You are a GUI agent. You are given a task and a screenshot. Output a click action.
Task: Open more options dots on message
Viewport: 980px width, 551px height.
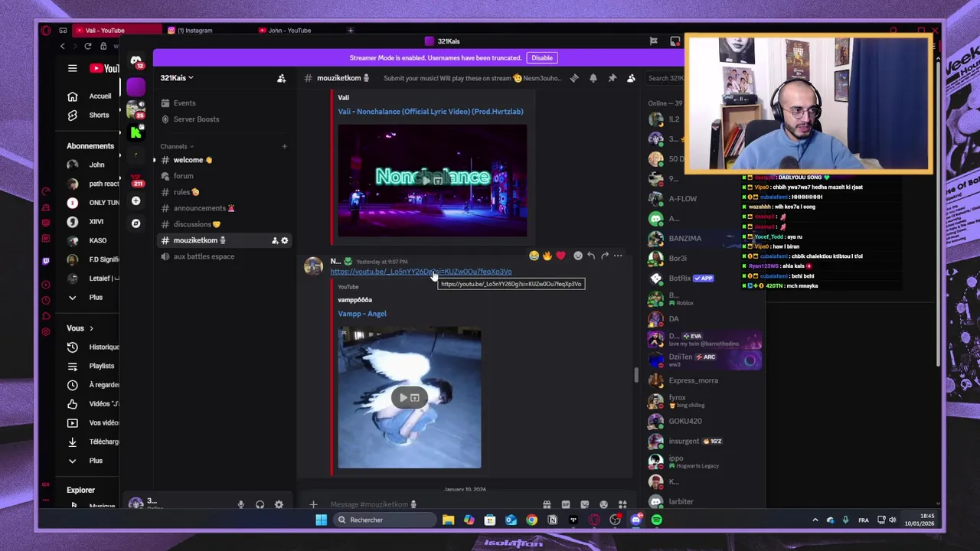pyautogui.click(x=618, y=256)
